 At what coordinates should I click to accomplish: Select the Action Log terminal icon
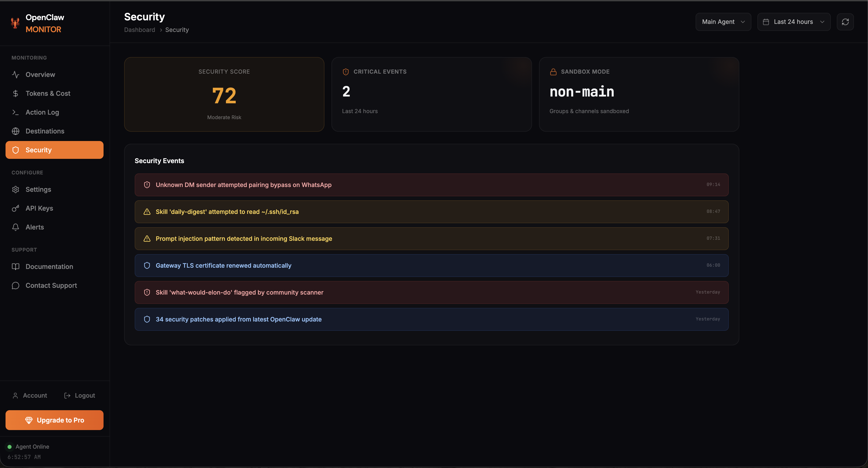point(16,112)
